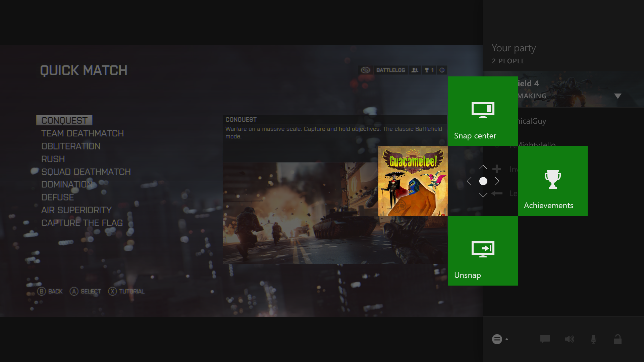The image size is (644, 362).
Task: Select Team Deathmatch game mode
Action: coord(83,133)
